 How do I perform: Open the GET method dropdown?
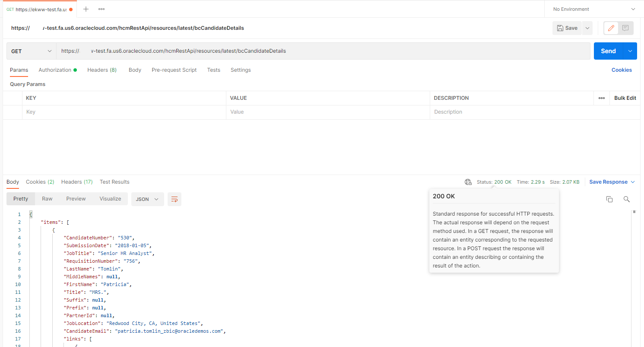coord(30,51)
